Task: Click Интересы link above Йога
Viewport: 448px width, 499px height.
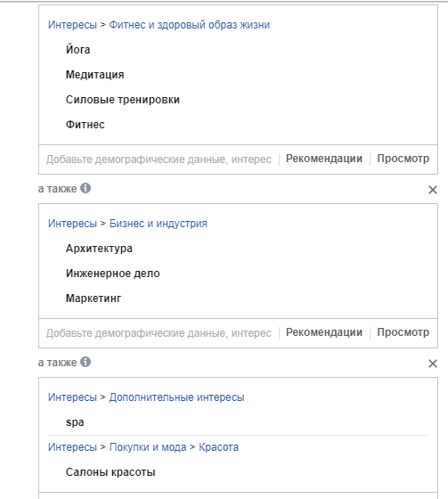Action: tap(72, 25)
